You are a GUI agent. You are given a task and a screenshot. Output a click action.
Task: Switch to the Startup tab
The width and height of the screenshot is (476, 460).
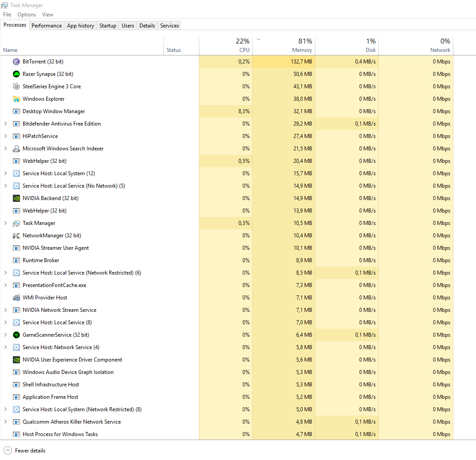click(x=108, y=26)
